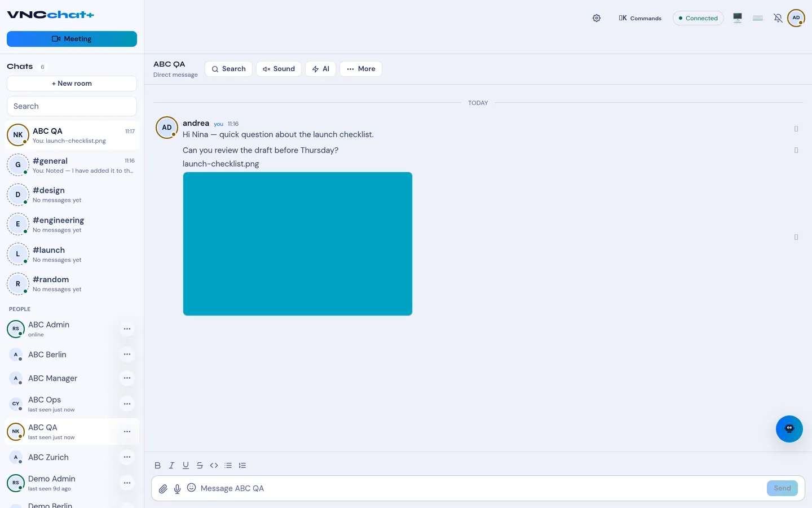The height and width of the screenshot is (508, 812).
Task: Apply bold formatting
Action: [158, 466]
